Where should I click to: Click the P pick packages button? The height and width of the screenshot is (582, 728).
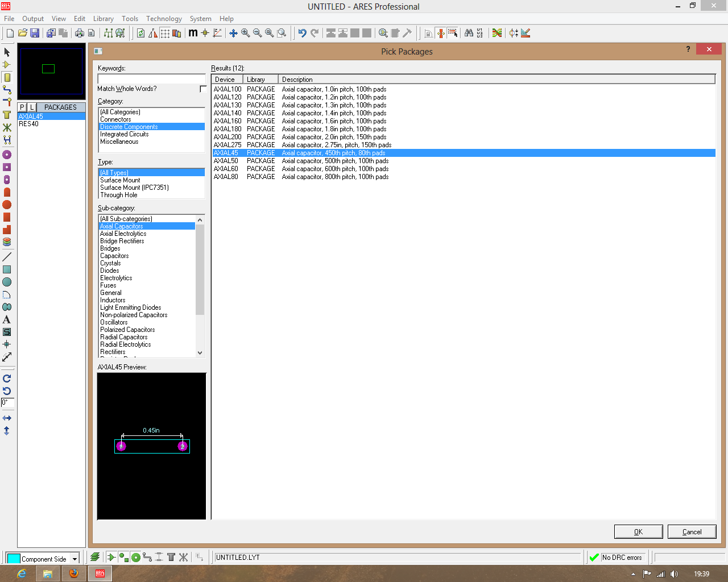click(x=22, y=107)
